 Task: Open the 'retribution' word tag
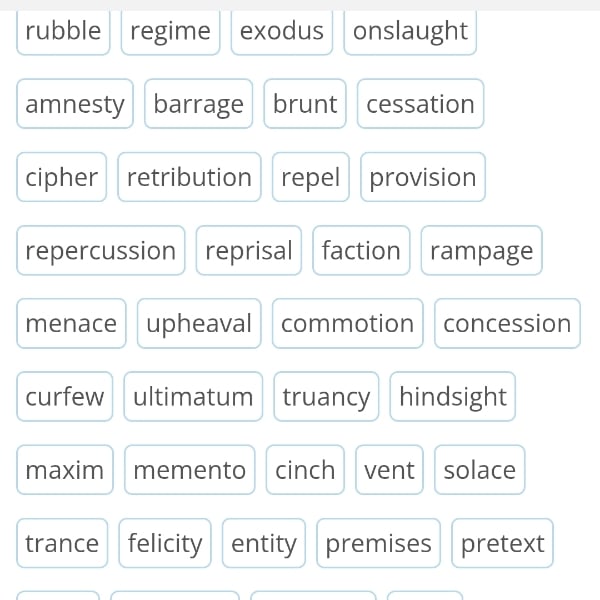pos(189,177)
